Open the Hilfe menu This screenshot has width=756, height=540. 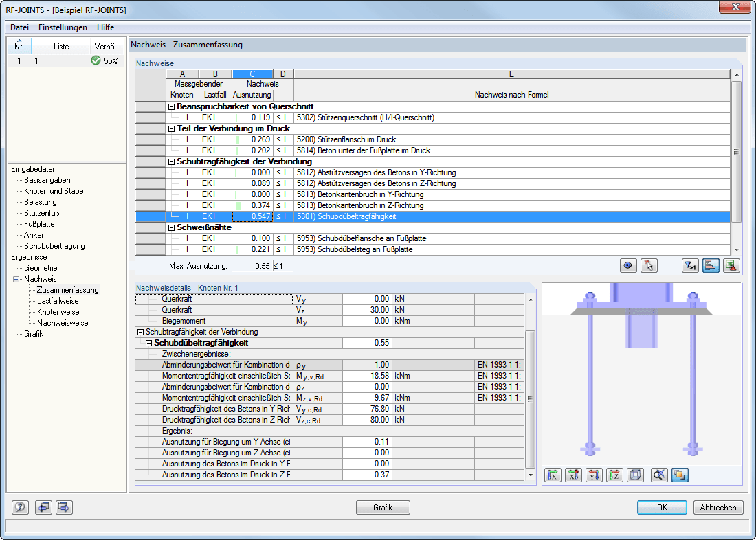pos(106,27)
